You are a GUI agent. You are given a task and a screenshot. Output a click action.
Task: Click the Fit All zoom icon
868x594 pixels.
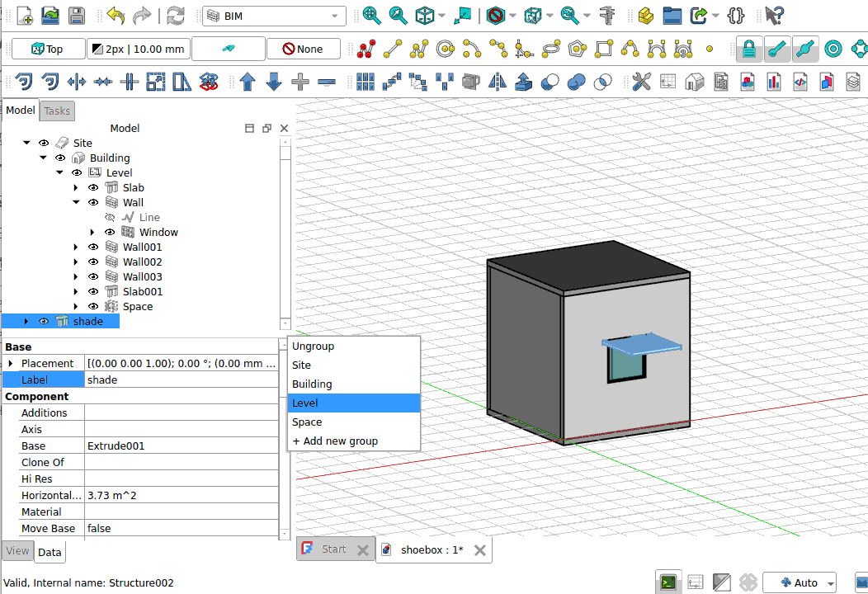[371, 16]
